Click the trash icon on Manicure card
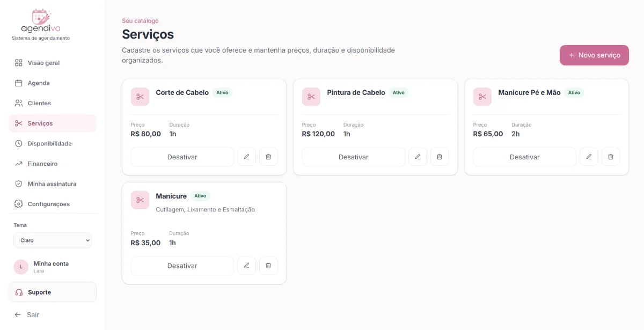The height and width of the screenshot is (330, 644). point(268,266)
